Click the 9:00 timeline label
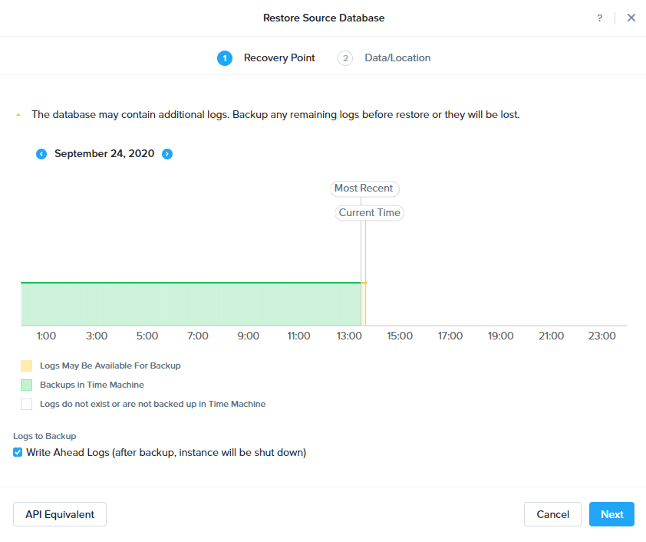 click(248, 336)
